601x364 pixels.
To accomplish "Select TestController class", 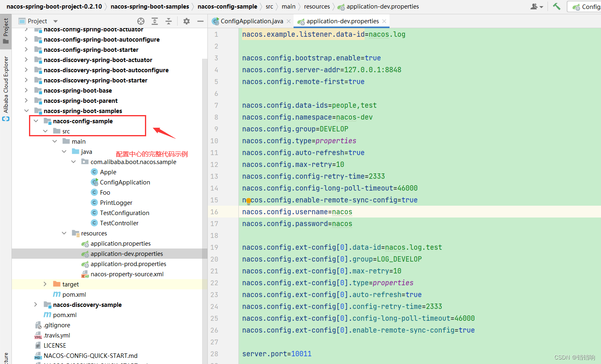I will [115, 223].
